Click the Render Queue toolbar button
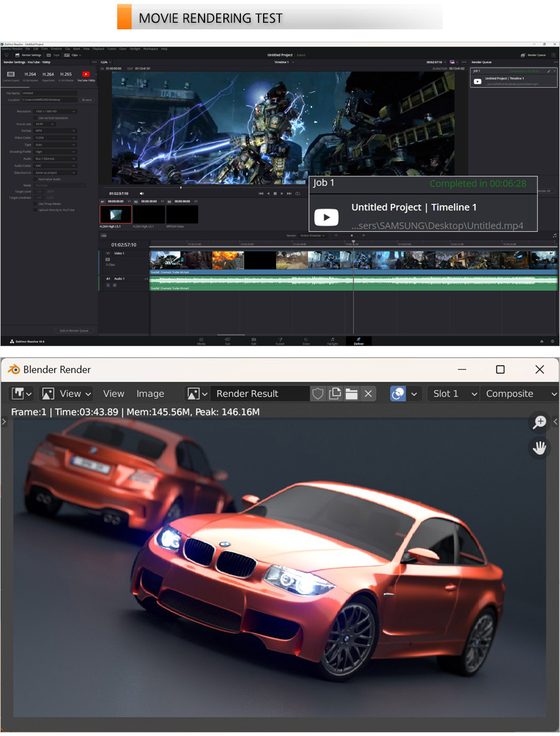The width and height of the screenshot is (560, 736). point(533,55)
